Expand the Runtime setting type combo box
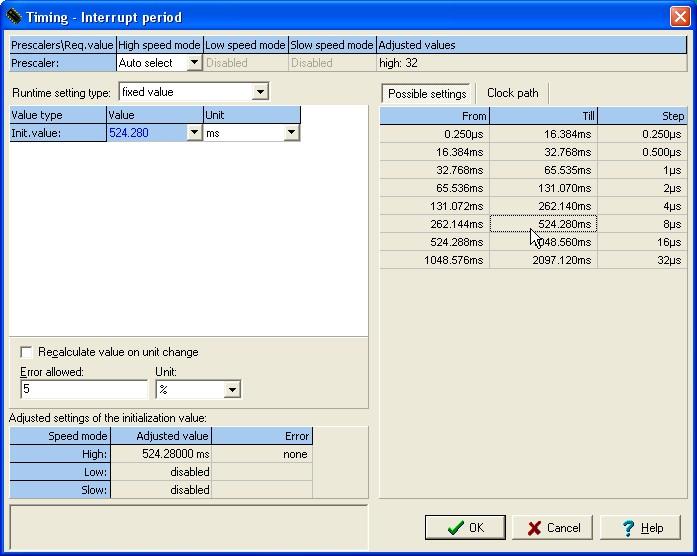 260,92
